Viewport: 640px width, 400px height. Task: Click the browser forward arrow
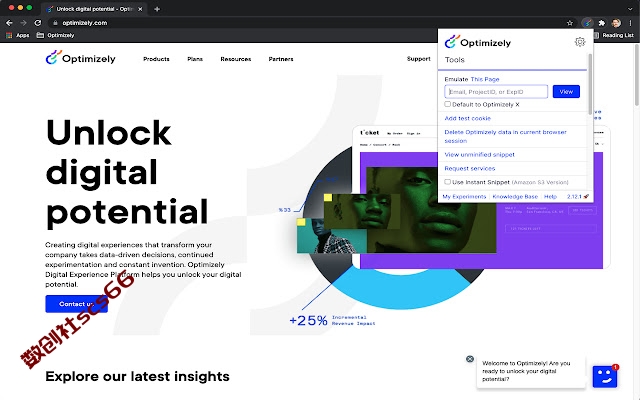tap(23, 23)
